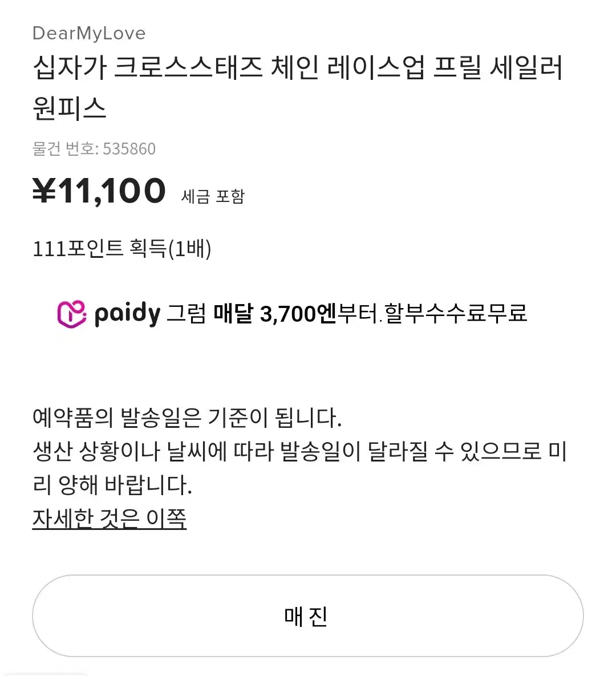The image size is (616, 676).
Task: Click the ¥11,100 price
Action: 99,191
